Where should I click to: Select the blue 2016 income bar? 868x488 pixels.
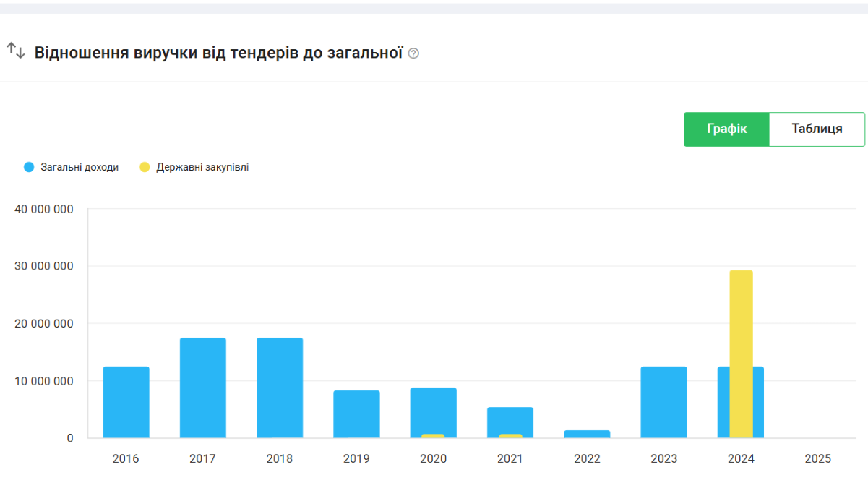(126, 402)
